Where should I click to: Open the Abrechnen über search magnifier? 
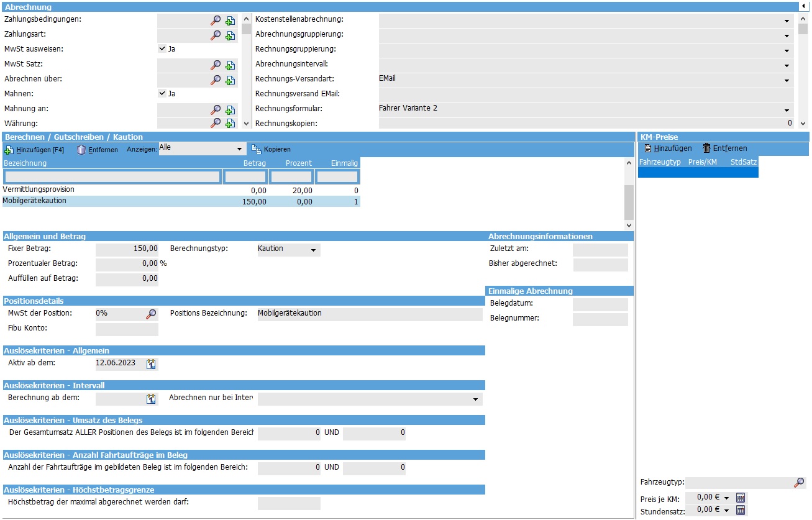coord(216,80)
